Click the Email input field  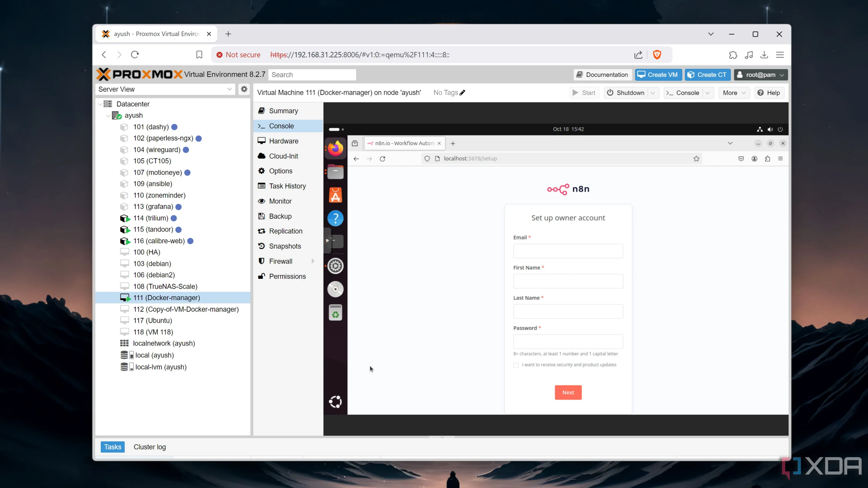[x=568, y=251]
